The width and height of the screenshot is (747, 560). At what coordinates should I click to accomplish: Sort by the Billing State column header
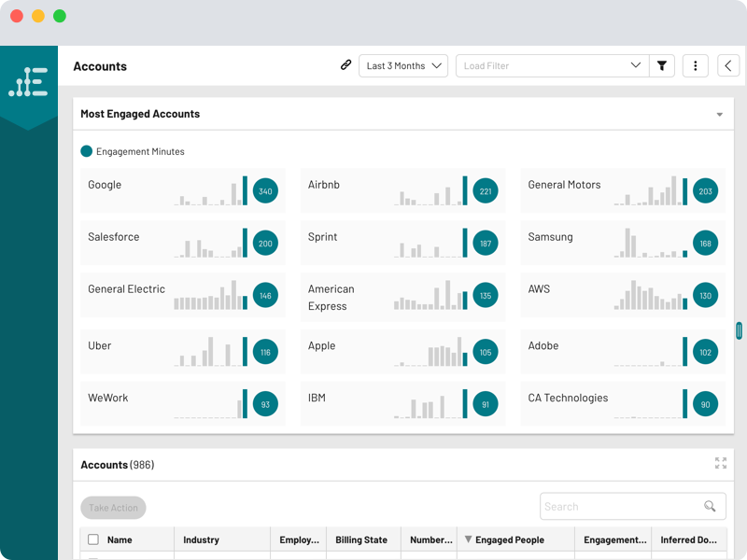tap(361, 539)
